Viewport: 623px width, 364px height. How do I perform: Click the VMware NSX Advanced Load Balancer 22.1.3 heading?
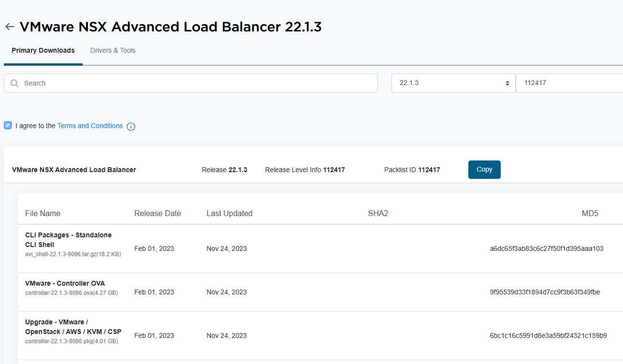[171, 27]
